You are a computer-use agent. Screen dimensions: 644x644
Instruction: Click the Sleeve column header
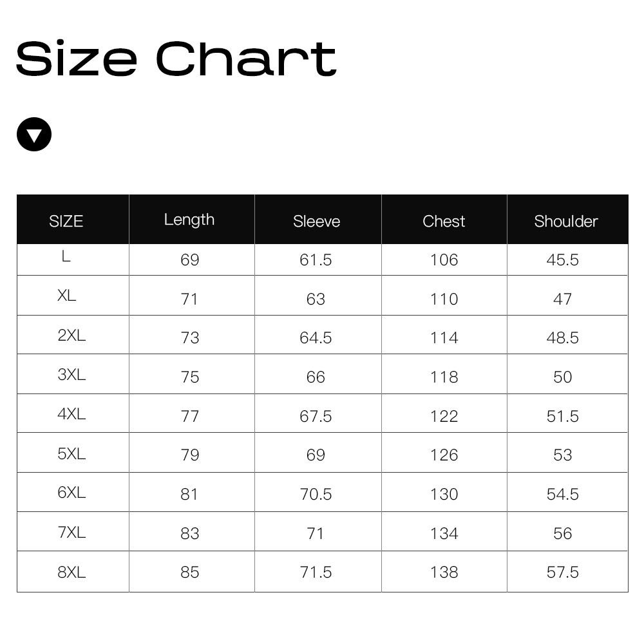coord(316,222)
